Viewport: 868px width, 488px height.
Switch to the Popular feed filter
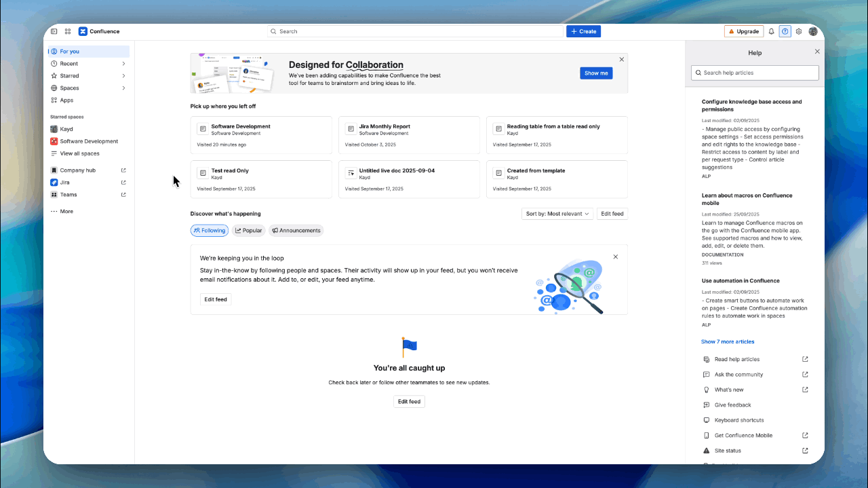point(248,230)
